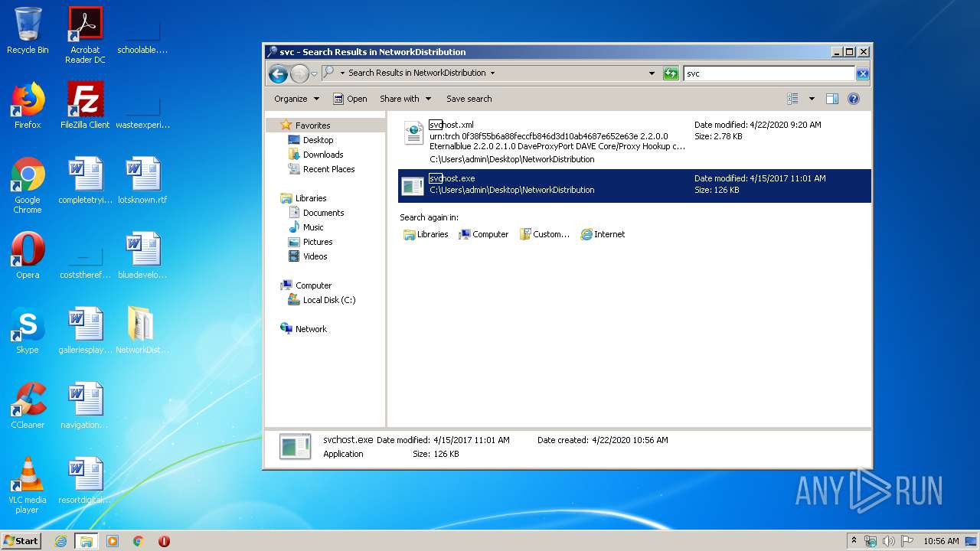The height and width of the screenshot is (551, 980).
Task: Search again in Libraries
Action: [x=426, y=234]
